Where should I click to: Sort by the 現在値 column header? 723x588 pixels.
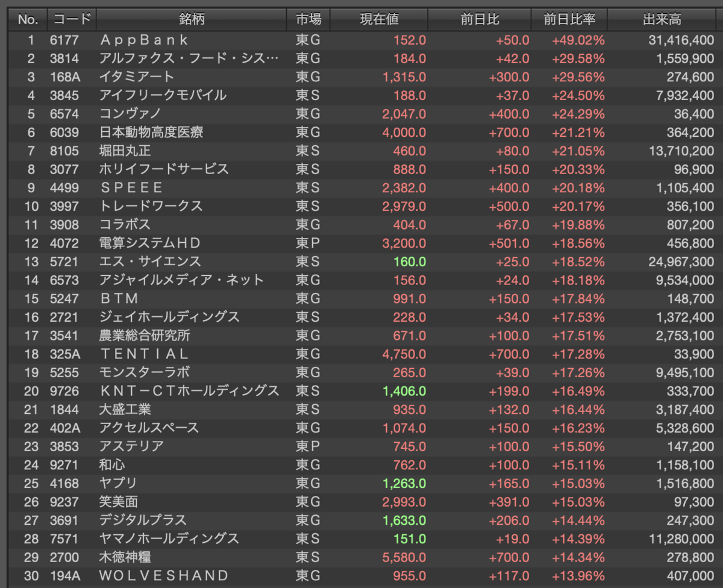(379, 19)
